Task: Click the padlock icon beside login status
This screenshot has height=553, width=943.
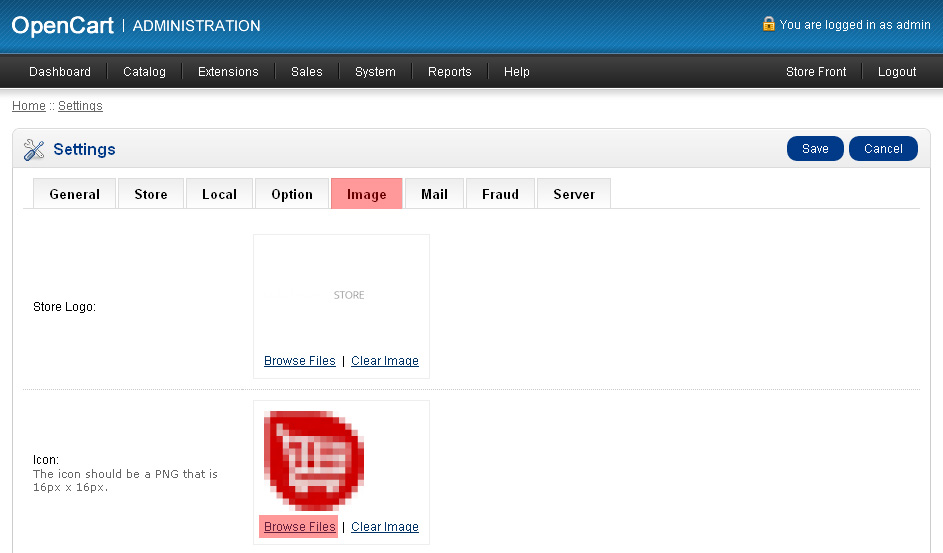Action: [768, 24]
